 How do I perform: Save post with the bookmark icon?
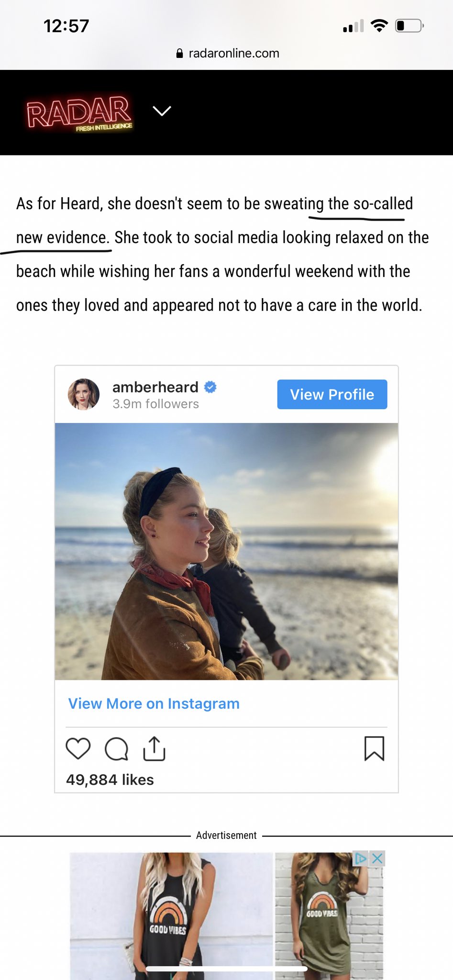point(374,748)
